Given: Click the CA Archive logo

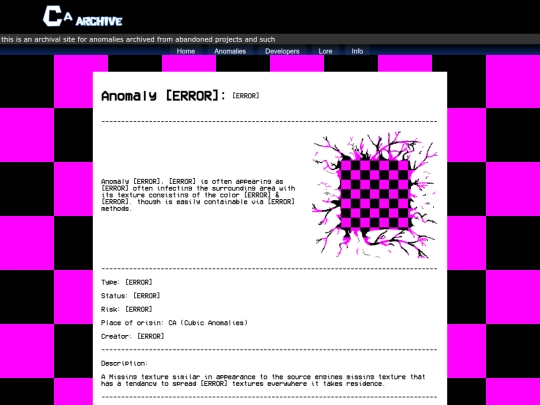Looking at the screenshot, I should pyautogui.click(x=83, y=16).
